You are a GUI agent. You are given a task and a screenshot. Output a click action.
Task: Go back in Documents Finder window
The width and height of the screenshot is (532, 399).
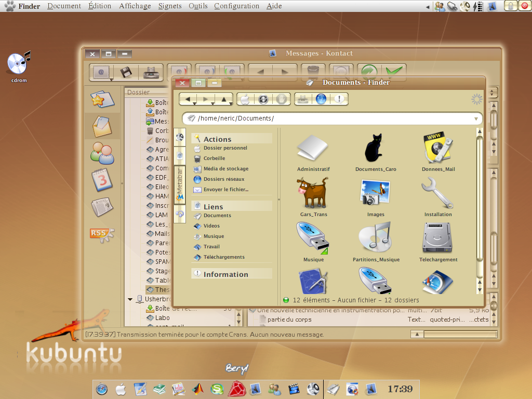[x=188, y=99]
